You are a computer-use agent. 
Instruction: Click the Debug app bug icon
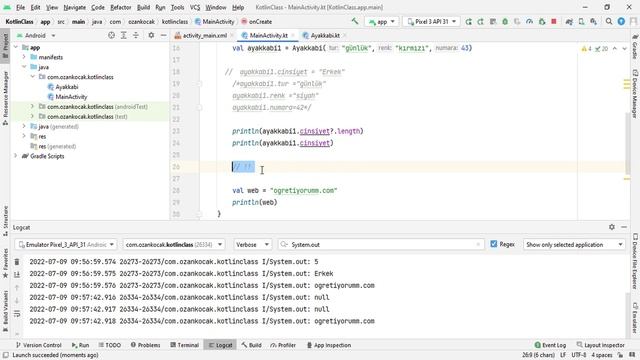coord(505,22)
